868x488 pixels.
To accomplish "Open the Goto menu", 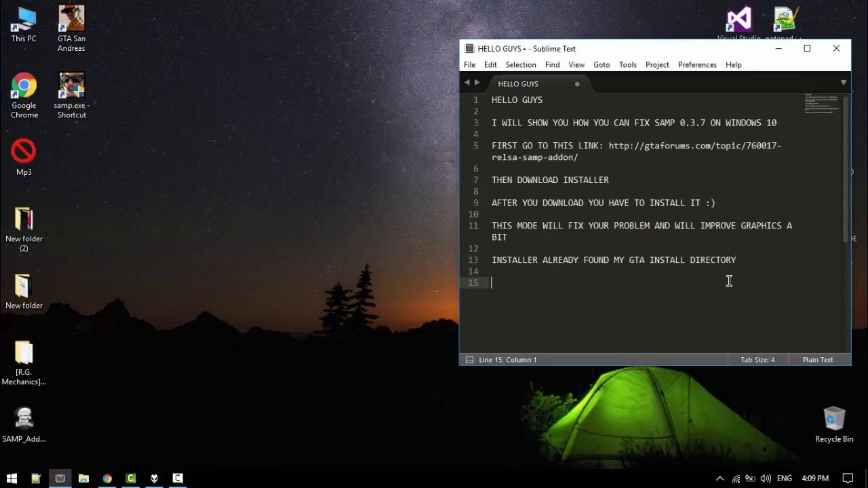I will [601, 64].
